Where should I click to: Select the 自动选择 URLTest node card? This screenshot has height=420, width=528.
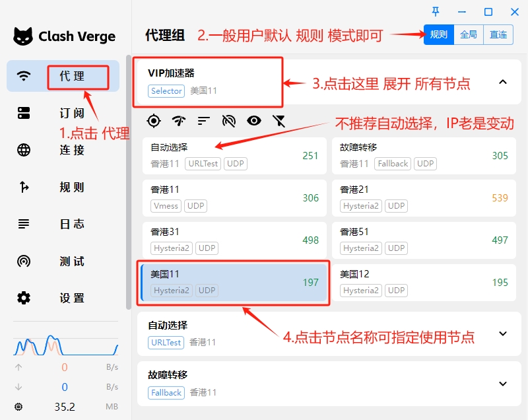click(234, 156)
